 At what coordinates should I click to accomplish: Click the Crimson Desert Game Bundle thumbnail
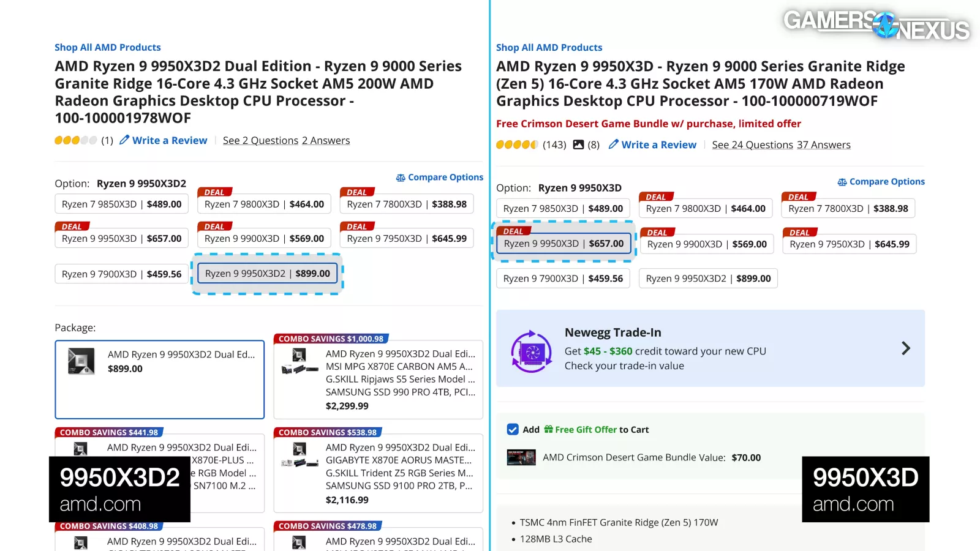click(x=521, y=457)
